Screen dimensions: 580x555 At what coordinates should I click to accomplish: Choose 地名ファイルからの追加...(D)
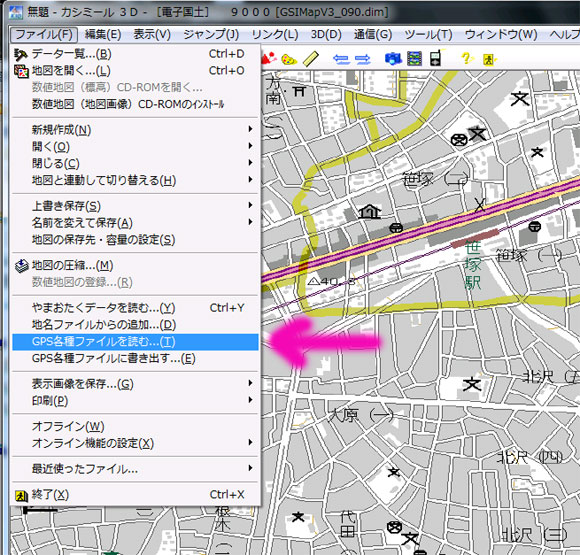tap(135, 325)
